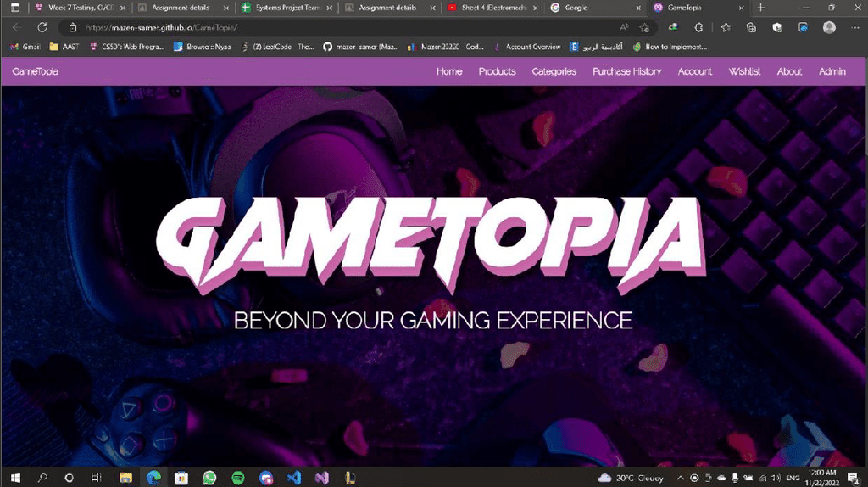868x487 pixels.
Task: Open the browser extensions puzzle icon
Action: tap(698, 27)
